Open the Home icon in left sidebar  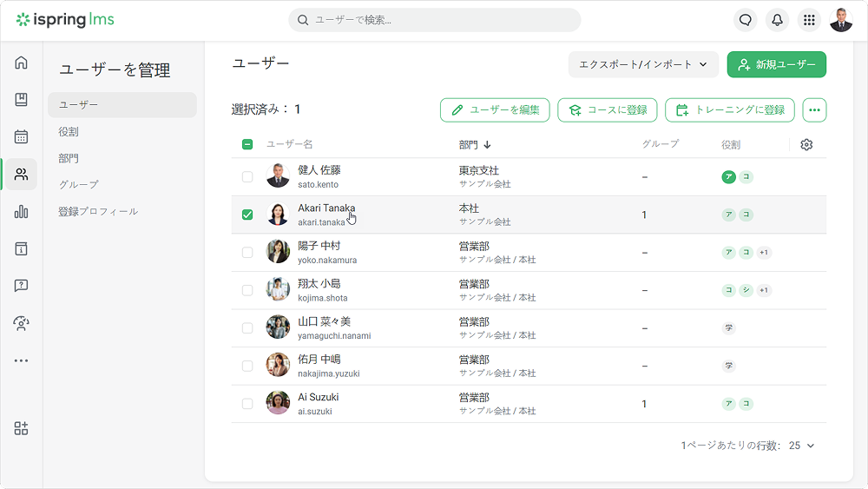tap(21, 63)
